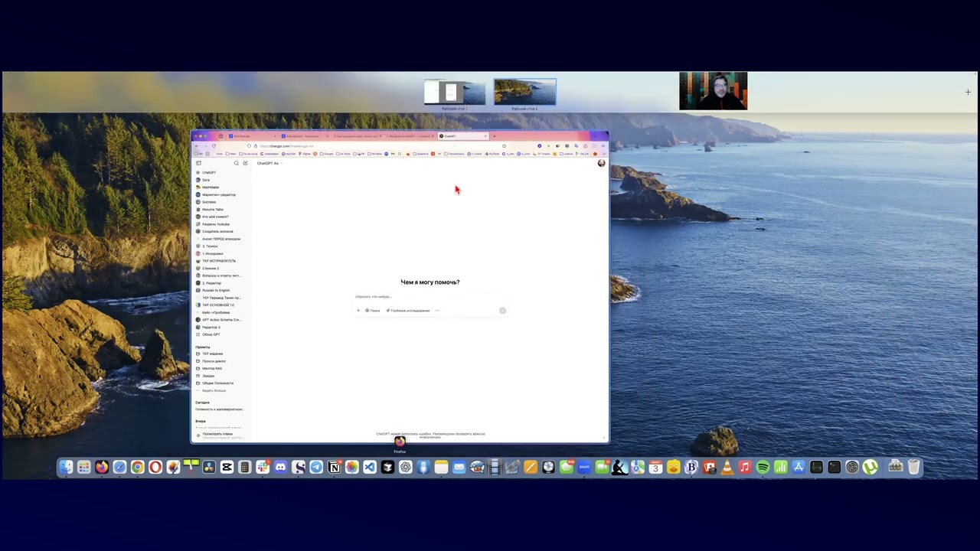Open the ChatGPT 4o model selector dropdown
The image size is (980, 551).
tap(269, 163)
